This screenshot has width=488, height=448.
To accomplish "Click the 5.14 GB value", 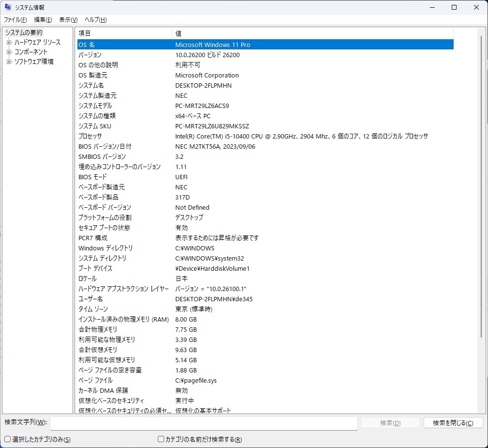I will [x=186, y=360].
